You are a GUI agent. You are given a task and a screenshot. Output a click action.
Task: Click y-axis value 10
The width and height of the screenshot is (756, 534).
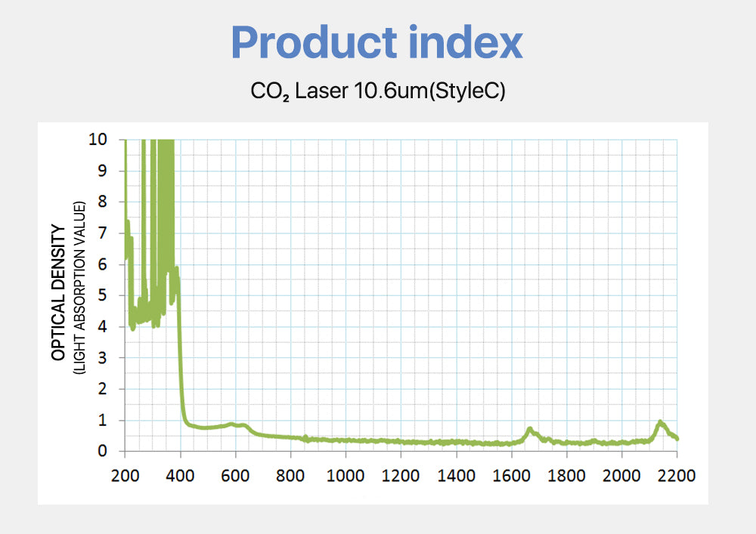(x=98, y=140)
